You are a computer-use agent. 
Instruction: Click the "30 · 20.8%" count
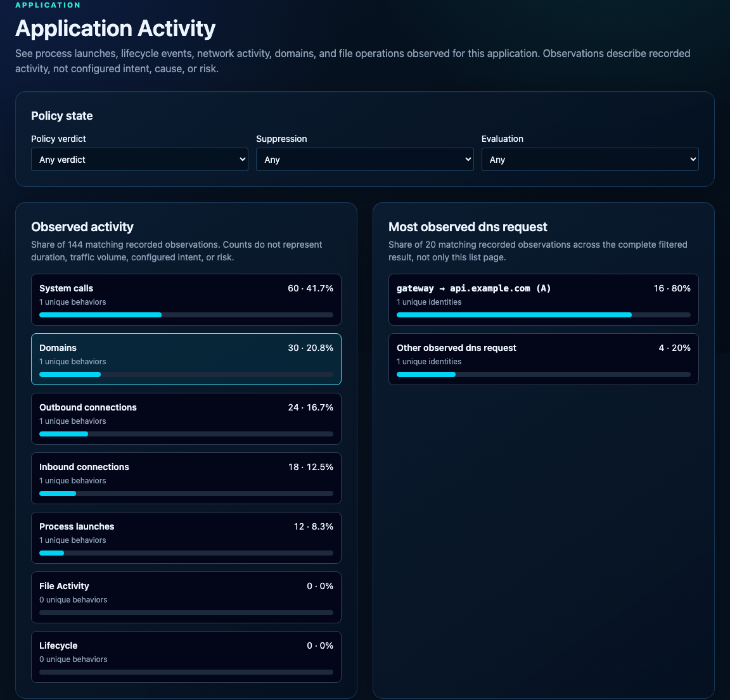(311, 348)
